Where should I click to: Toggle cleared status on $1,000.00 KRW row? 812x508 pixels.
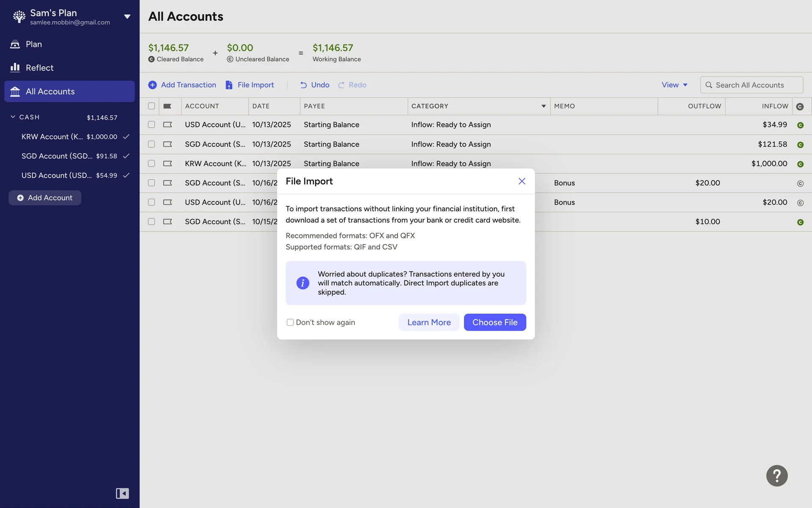tap(800, 164)
